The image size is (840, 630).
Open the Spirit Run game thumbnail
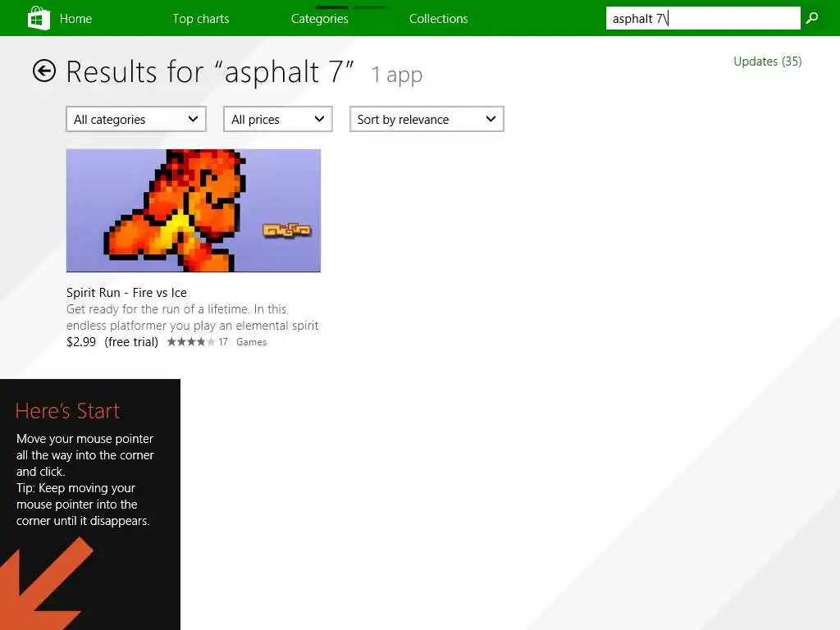194,211
